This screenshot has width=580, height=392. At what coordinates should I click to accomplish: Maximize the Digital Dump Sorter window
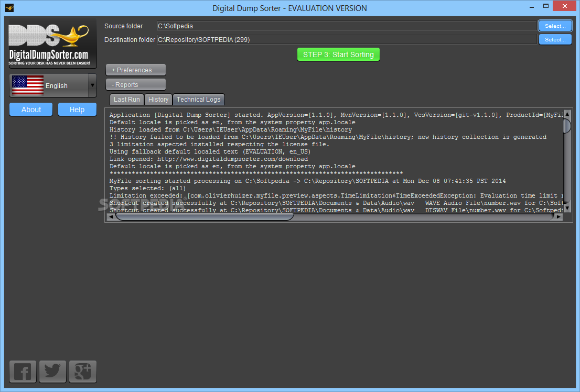tap(545, 6)
